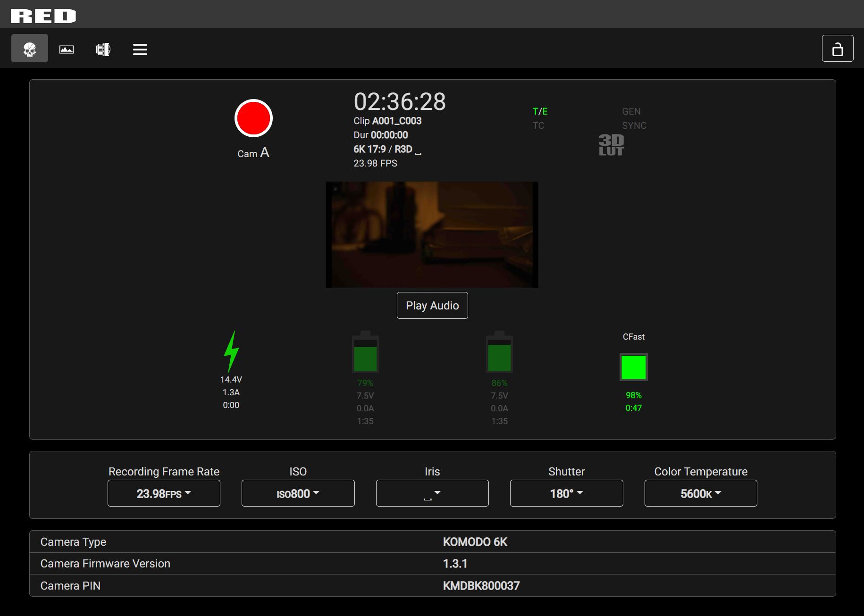864x616 pixels.
Task: Click the camera live preview thumbnail
Action: point(432,234)
